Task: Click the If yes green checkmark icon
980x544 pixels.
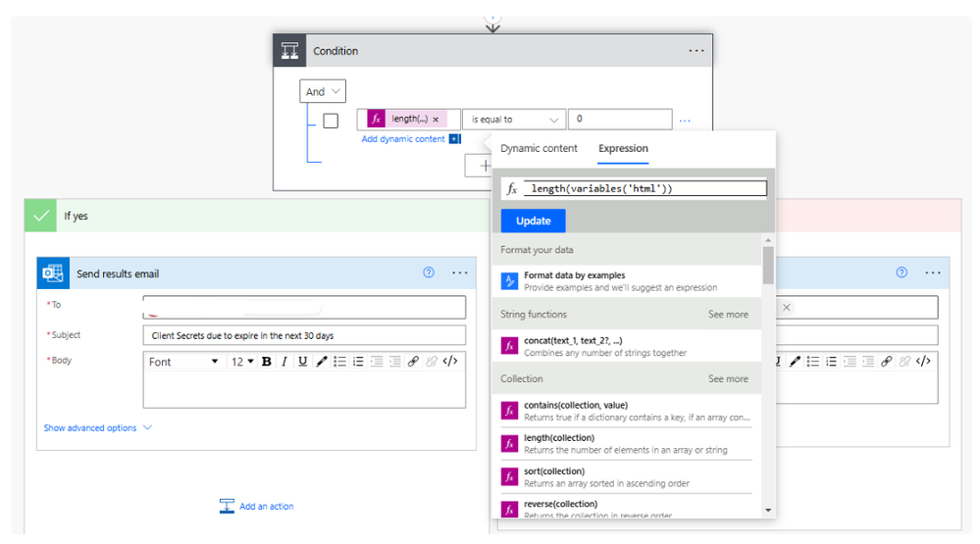Action: (x=40, y=216)
